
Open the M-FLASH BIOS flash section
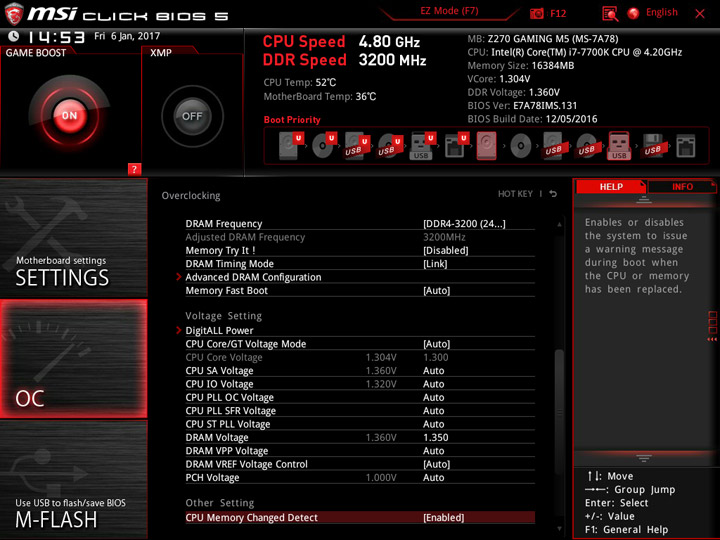click(73, 479)
